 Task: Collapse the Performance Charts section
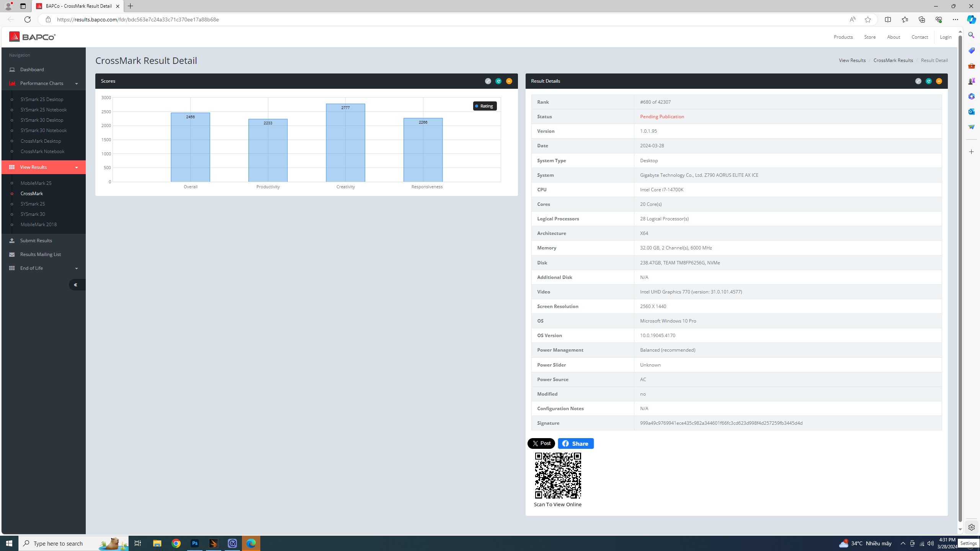click(x=44, y=83)
